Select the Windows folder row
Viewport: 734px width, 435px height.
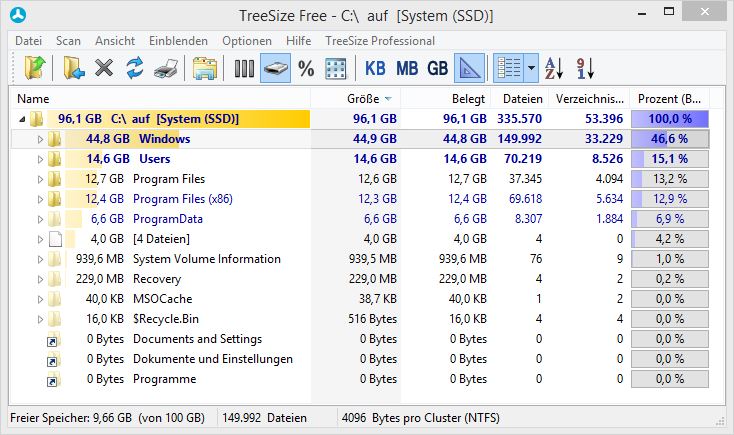point(360,139)
